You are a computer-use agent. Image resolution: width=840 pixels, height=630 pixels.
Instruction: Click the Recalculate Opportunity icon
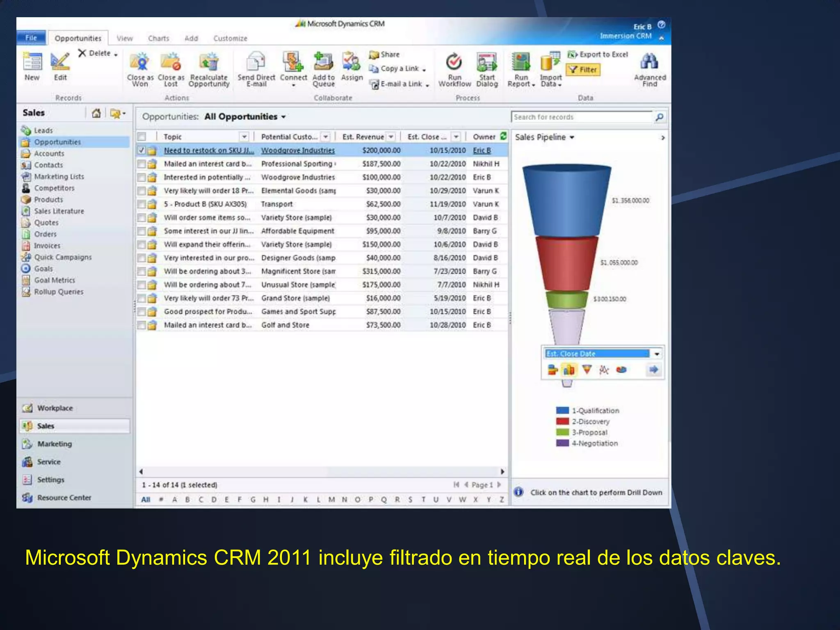[x=209, y=62]
